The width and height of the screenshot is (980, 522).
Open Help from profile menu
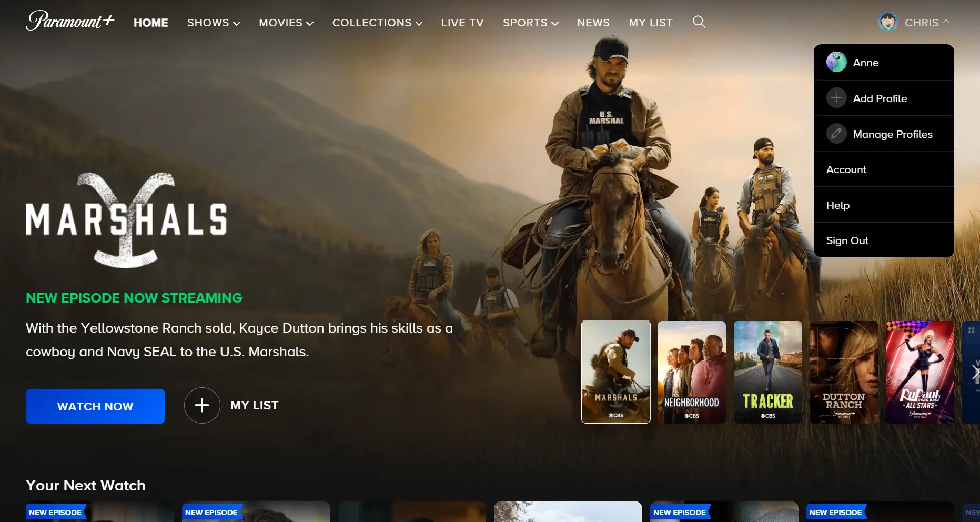884,205
